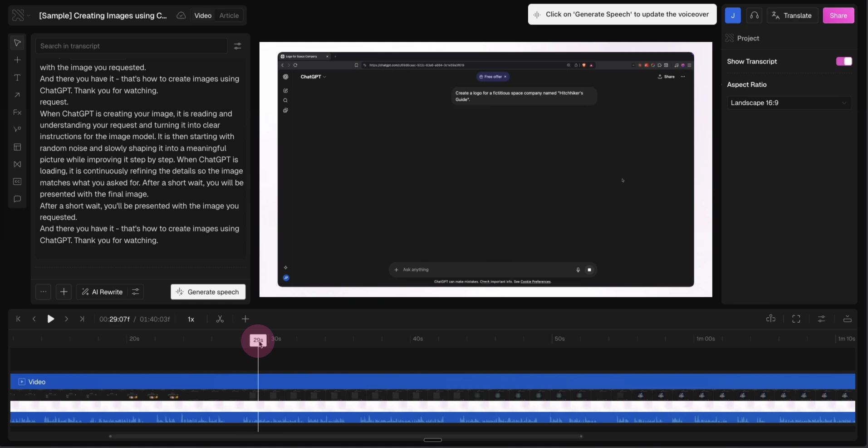This screenshot has width=868, height=448.
Task: Switch to the Article tab
Action: coord(229,15)
